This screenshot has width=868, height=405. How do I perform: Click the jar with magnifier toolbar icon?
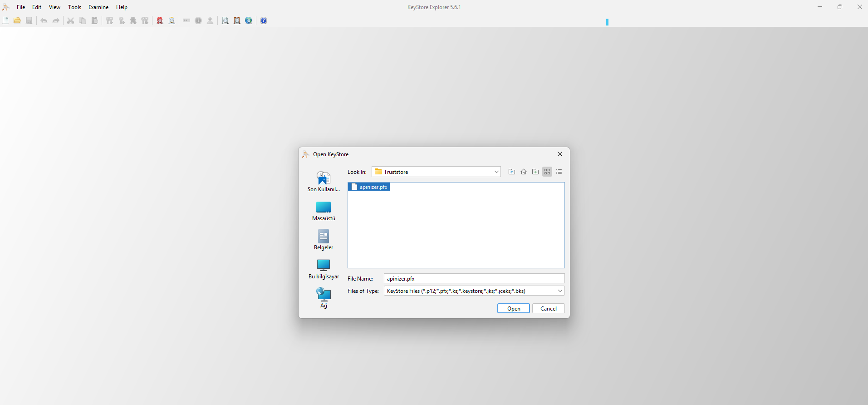click(172, 20)
